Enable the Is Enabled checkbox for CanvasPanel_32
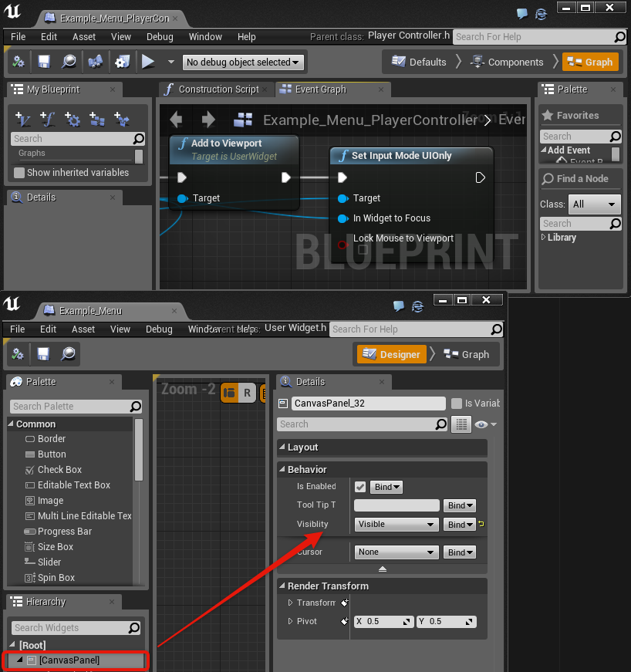Viewport: 631px width, 672px height. click(x=360, y=487)
